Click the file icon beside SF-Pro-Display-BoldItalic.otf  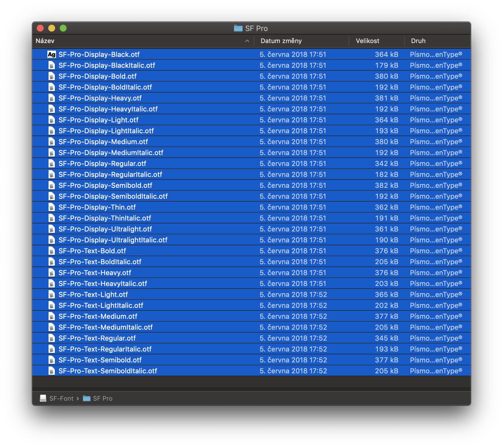coord(52,87)
